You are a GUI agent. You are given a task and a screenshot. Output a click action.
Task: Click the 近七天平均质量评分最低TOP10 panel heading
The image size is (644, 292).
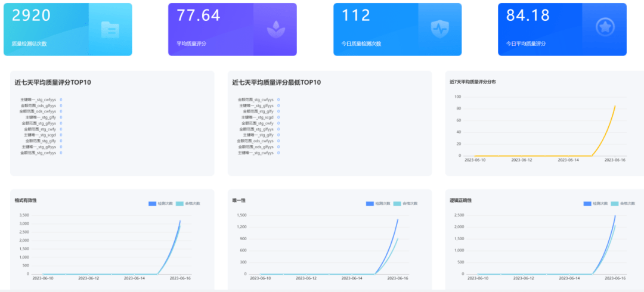tap(277, 83)
